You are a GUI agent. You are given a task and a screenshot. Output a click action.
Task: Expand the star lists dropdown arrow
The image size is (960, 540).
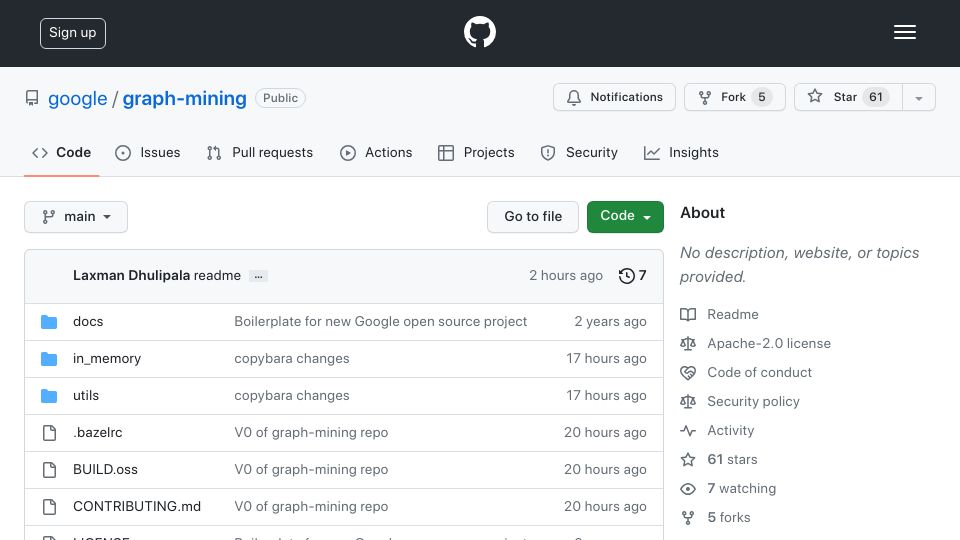tap(918, 98)
